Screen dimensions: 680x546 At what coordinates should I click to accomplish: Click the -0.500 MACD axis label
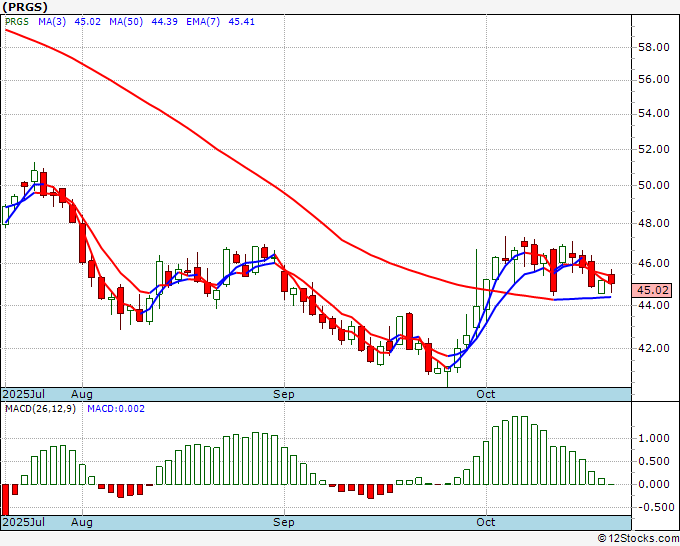[x=653, y=506]
